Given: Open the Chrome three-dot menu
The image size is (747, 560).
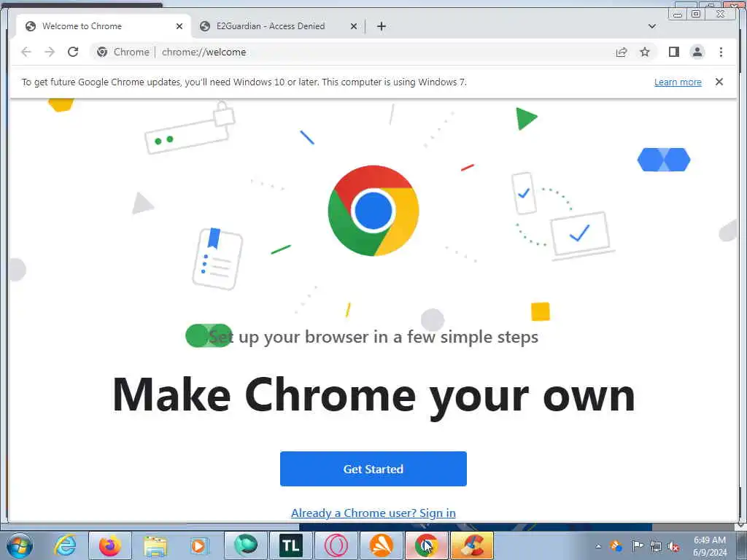Looking at the screenshot, I should (x=721, y=52).
